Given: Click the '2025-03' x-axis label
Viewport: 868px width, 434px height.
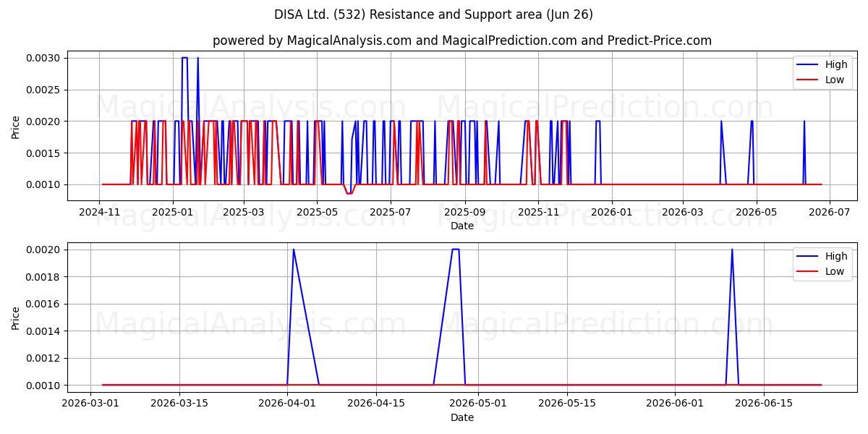Looking at the screenshot, I should 243,212.
